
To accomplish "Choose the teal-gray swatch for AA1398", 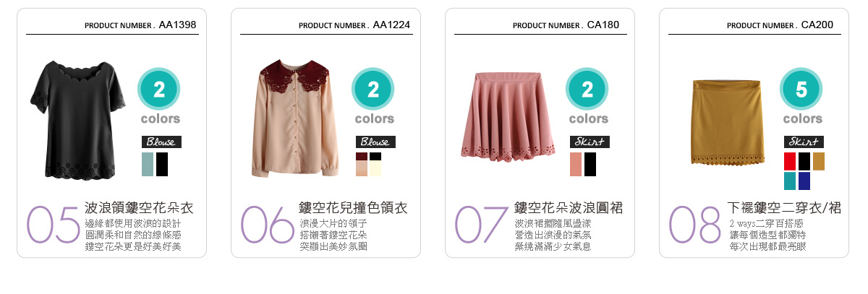I will coord(148,164).
